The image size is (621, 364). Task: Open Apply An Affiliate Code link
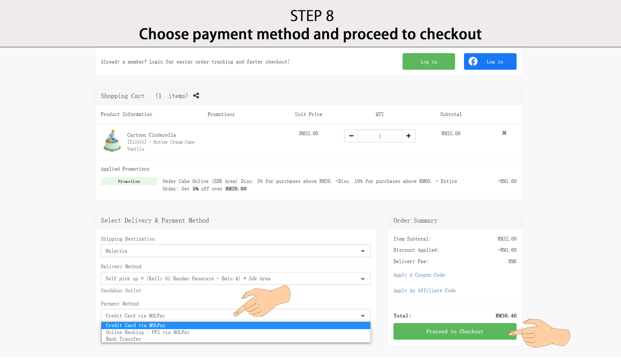point(424,290)
